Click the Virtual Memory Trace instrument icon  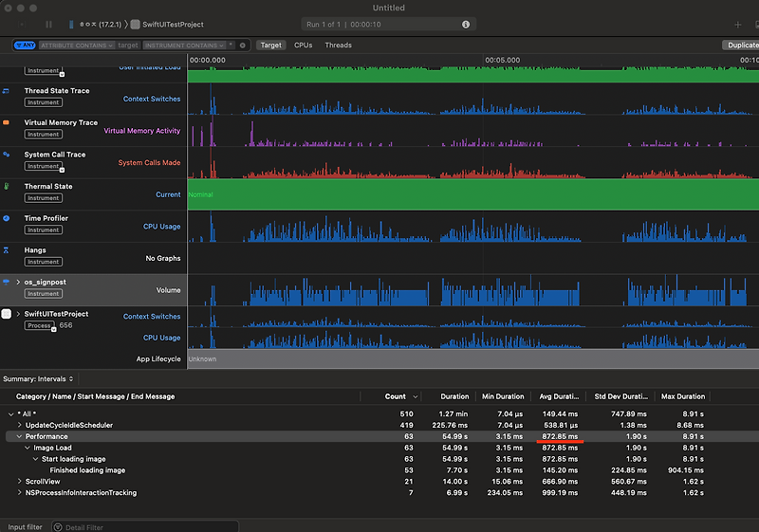[6, 122]
